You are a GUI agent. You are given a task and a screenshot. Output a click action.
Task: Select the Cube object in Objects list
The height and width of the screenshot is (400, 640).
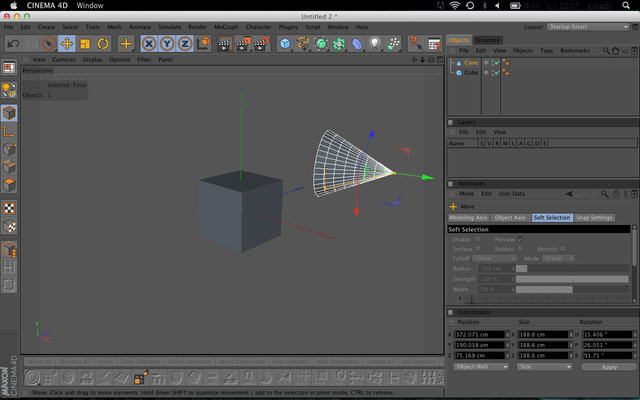[x=471, y=72]
